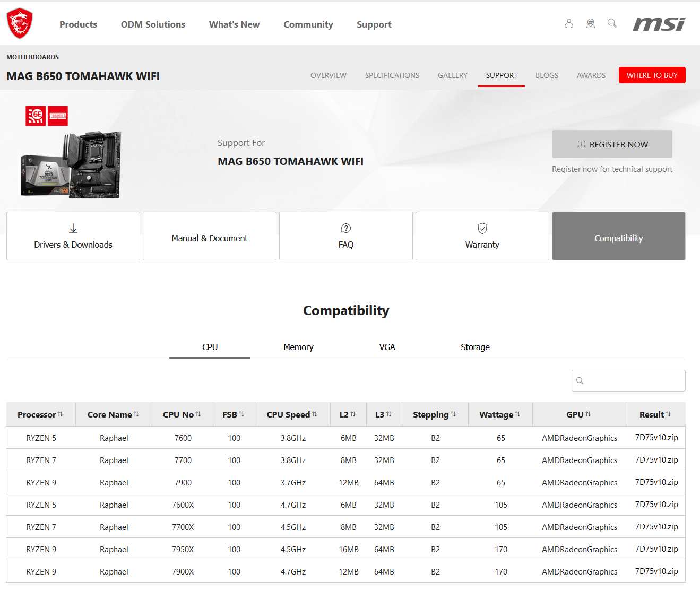The width and height of the screenshot is (700, 591).
Task: Open the Products navigation menu
Action: [78, 24]
